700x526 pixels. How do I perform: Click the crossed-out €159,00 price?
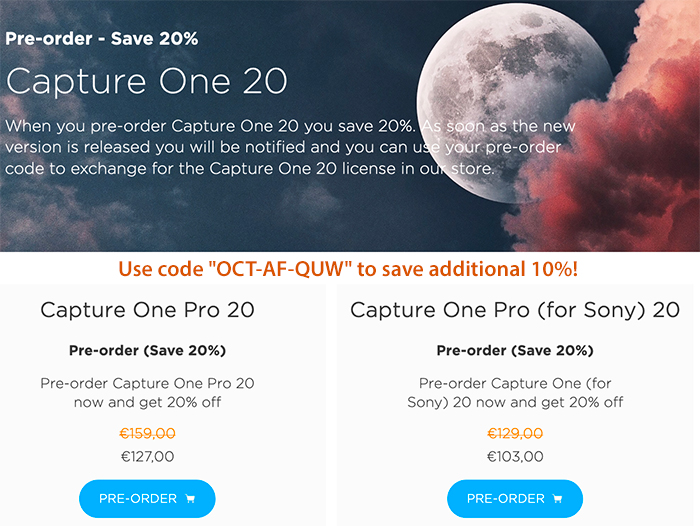147,433
